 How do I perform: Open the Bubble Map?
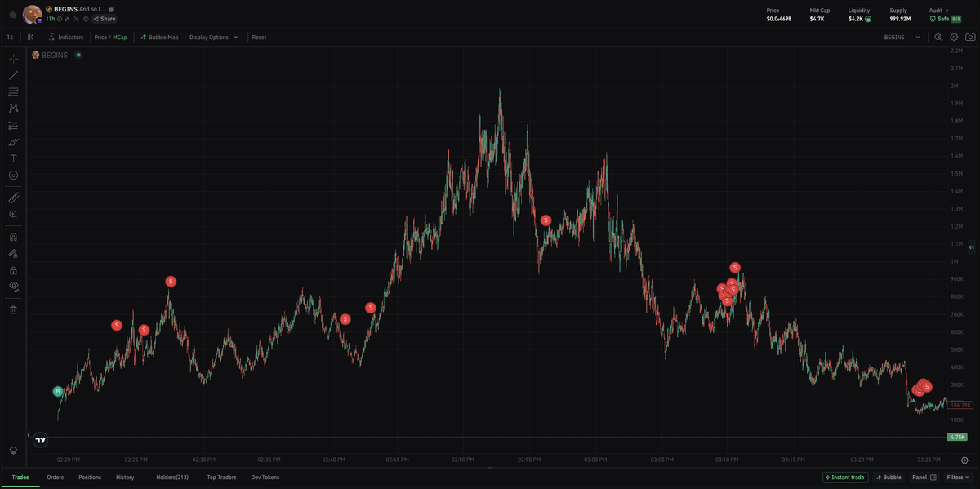point(159,37)
